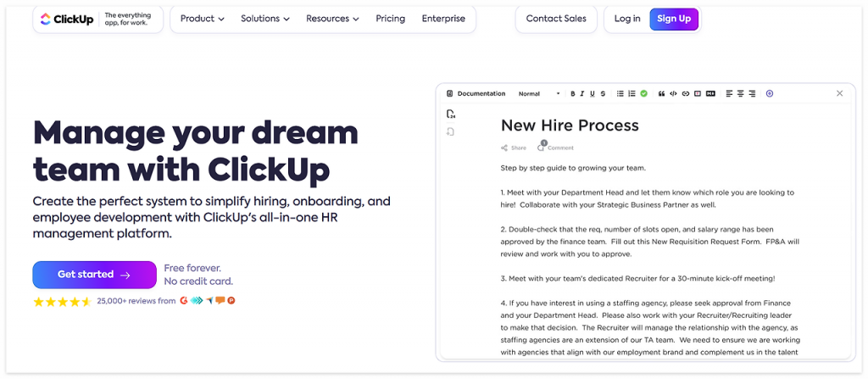The width and height of the screenshot is (868, 379).
Task: Expand the Product menu
Action: [x=203, y=19]
